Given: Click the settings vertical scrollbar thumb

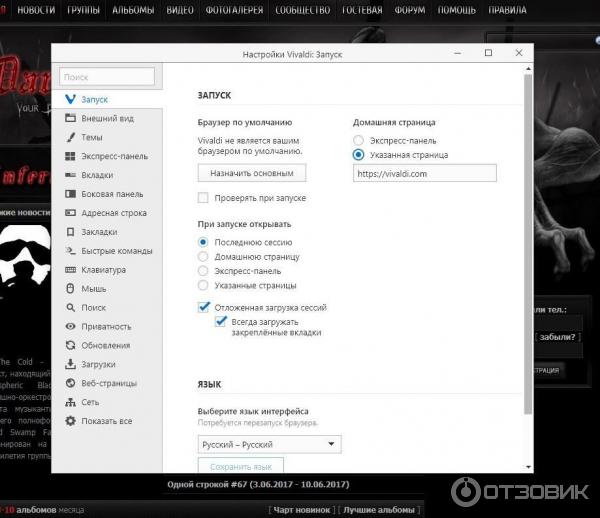Looking at the screenshot, I should pos(528,245).
